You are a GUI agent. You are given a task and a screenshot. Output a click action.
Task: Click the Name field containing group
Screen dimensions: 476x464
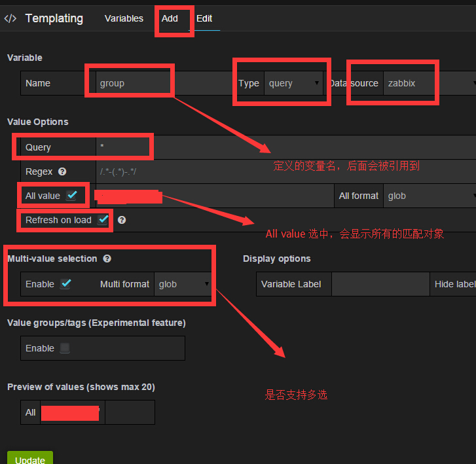point(164,83)
